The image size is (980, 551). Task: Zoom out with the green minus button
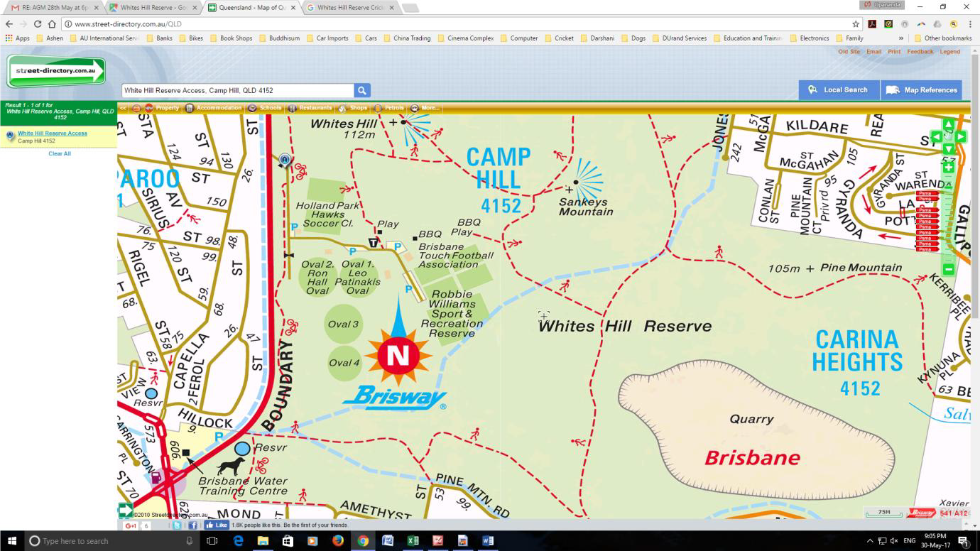click(948, 269)
